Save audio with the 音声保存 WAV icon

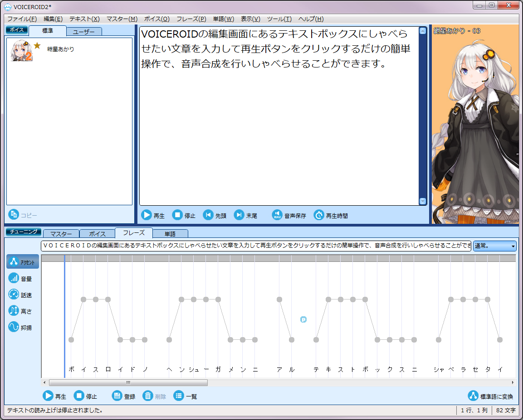(x=277, y=215)
